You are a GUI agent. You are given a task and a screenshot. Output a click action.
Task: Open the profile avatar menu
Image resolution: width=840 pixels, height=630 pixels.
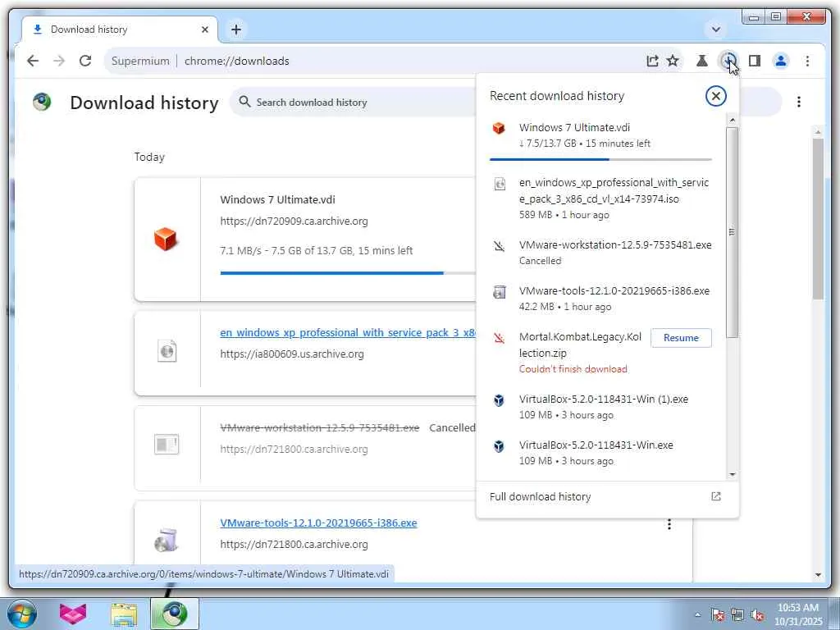[781, 61]
